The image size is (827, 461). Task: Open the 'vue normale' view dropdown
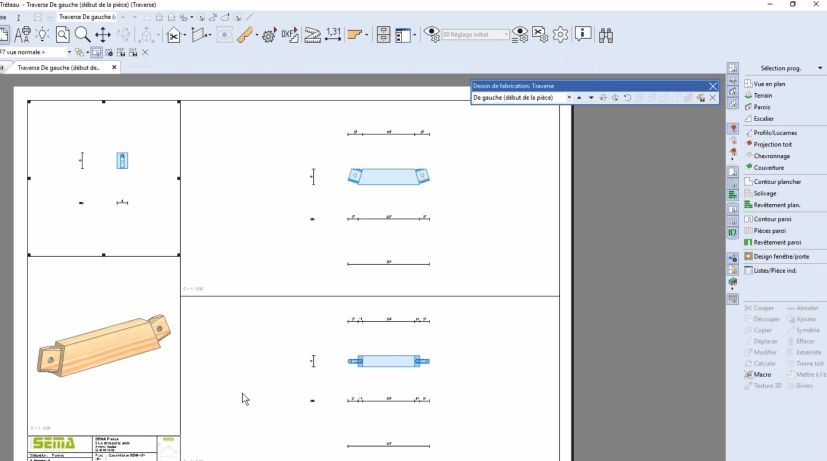tap(70, 52)
